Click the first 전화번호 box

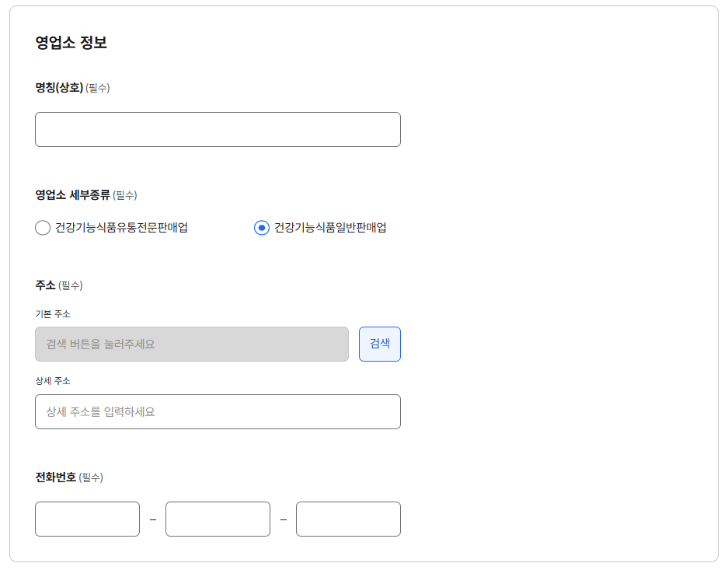point(87,519)
